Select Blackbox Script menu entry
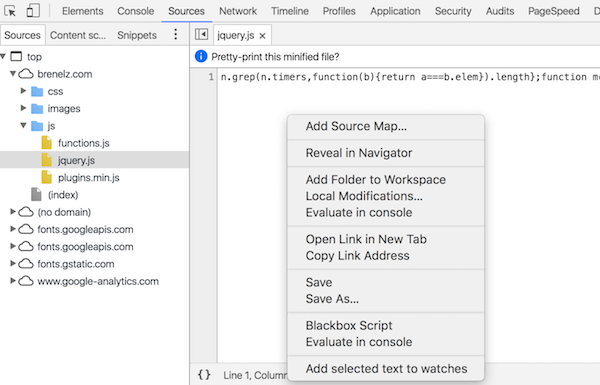This screenshot has width=600, height=385. tap(349, 325)
